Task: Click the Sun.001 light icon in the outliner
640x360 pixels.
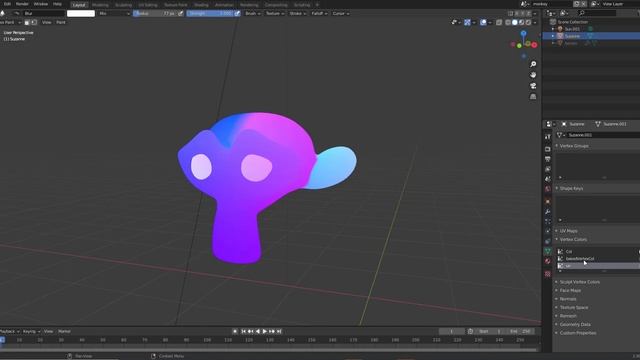Action: 560,29
